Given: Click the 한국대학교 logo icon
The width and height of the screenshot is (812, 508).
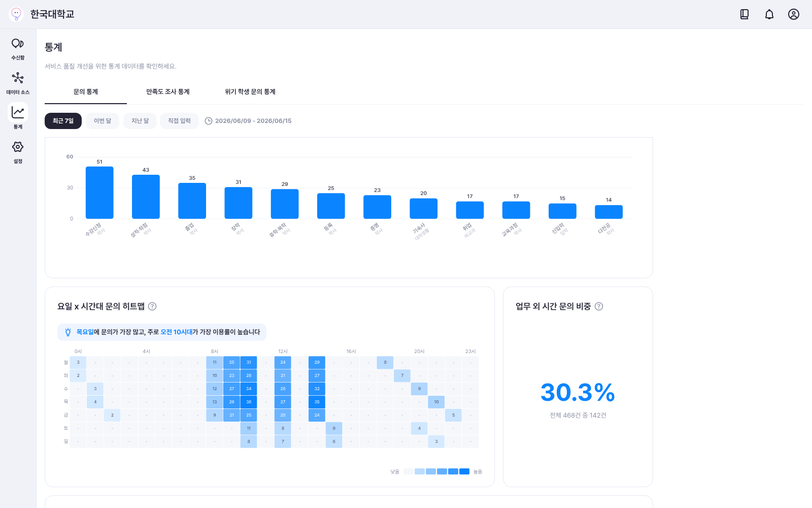Looking at the screenshot, I should click(x=16, y=14).
